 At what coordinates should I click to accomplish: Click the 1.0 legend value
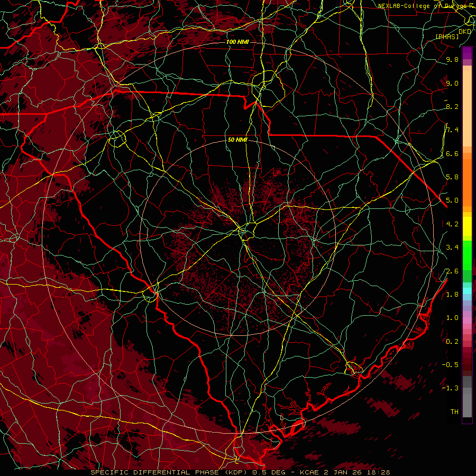click(452, 318)
